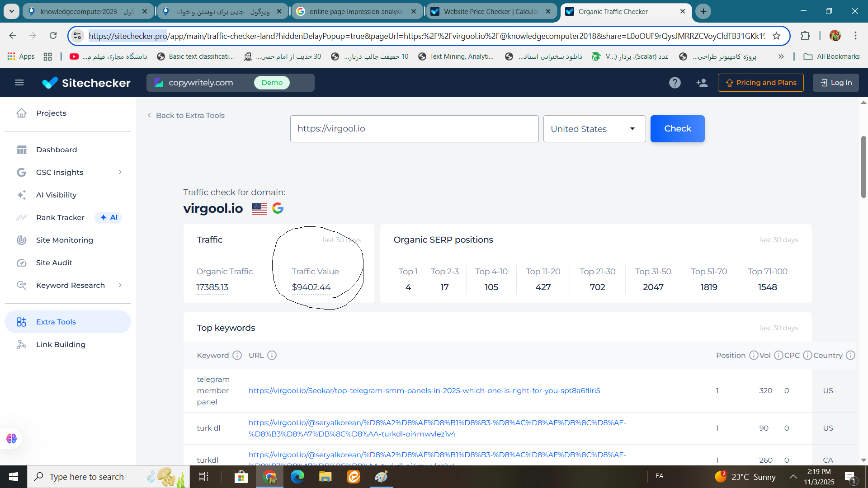Image resolution: width=868 pixels, height=488 pixels.
Task: Click the https://virgool.io URL input field
Action: tap(414, 129)
